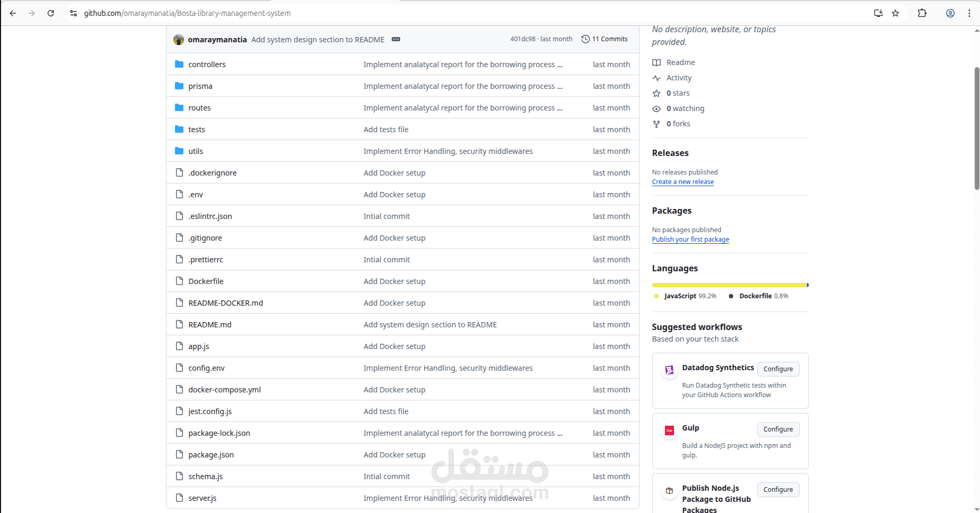980x513 pixels.
Task: Click "Add tests file" commit on tests row
Action: click(386, 130)
